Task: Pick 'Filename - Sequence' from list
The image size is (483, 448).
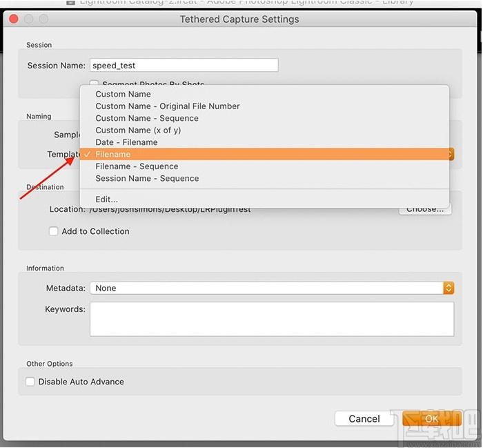Action: (264, 166)
